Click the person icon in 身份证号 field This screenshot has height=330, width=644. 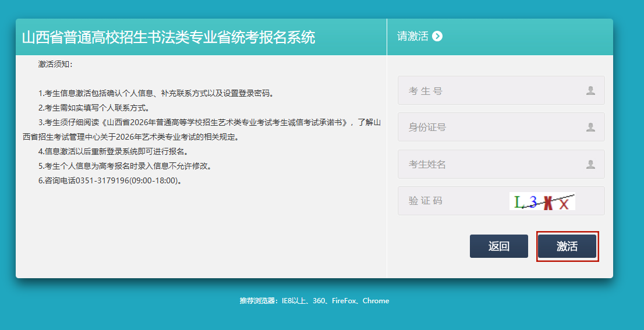pos(590,127)
